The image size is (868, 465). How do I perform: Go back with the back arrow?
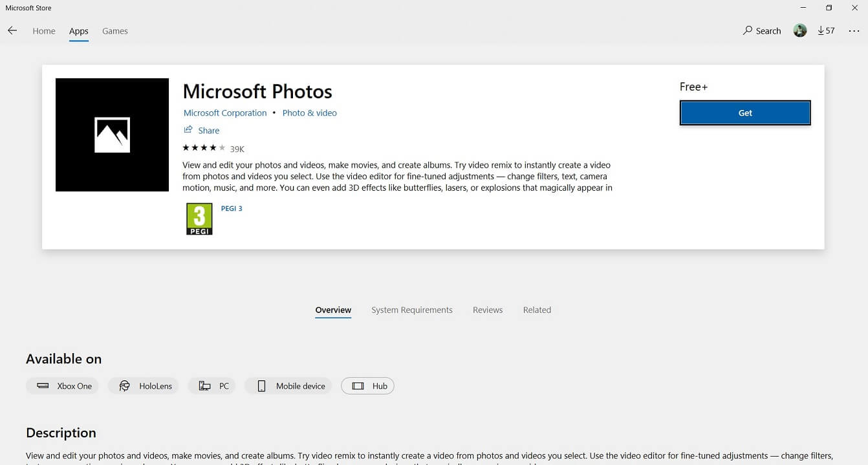(x=12, y=30)
